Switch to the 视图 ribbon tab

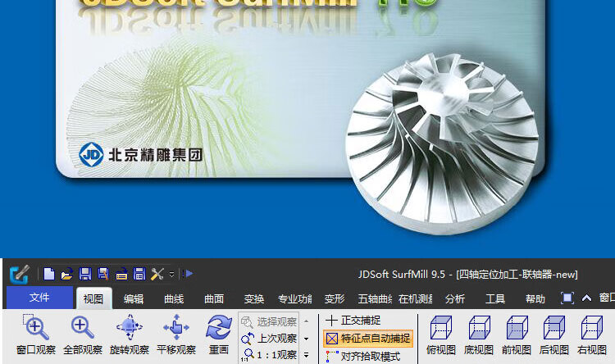(93, 299)
